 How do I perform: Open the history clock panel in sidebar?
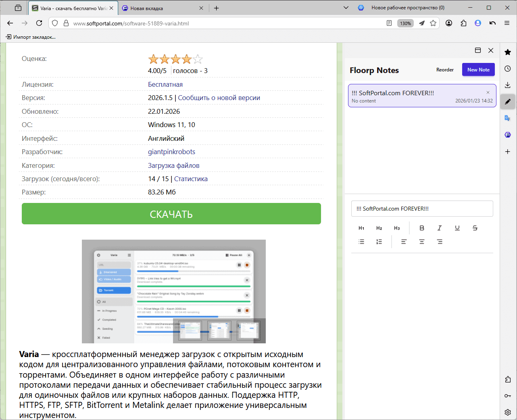(508, 69)
